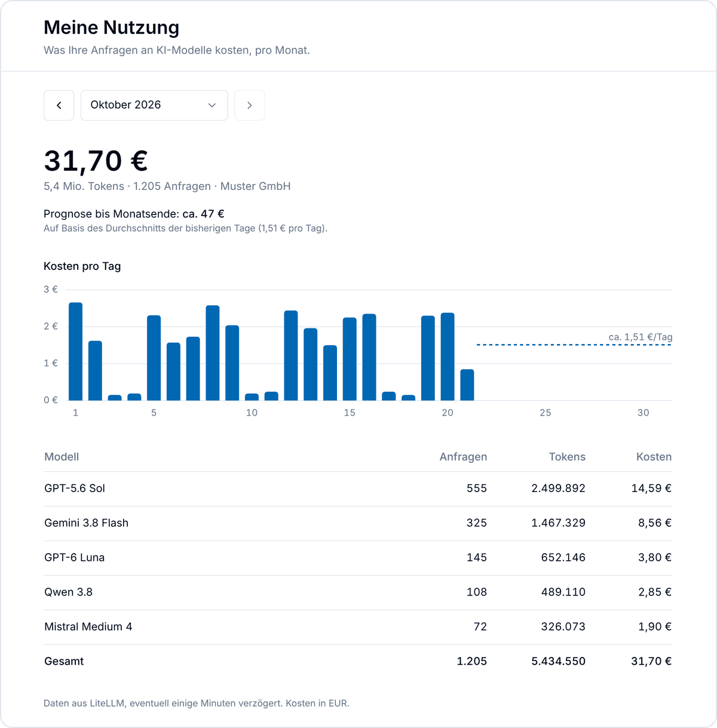Click the Daten aus LiteLLM footnote
The image size is (717, 728).
197,704
